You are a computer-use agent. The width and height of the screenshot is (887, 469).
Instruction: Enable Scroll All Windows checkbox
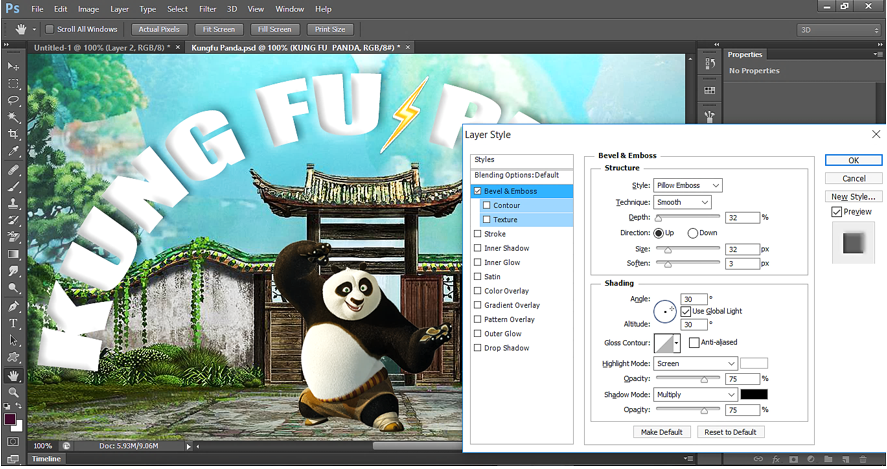point(49,29)
